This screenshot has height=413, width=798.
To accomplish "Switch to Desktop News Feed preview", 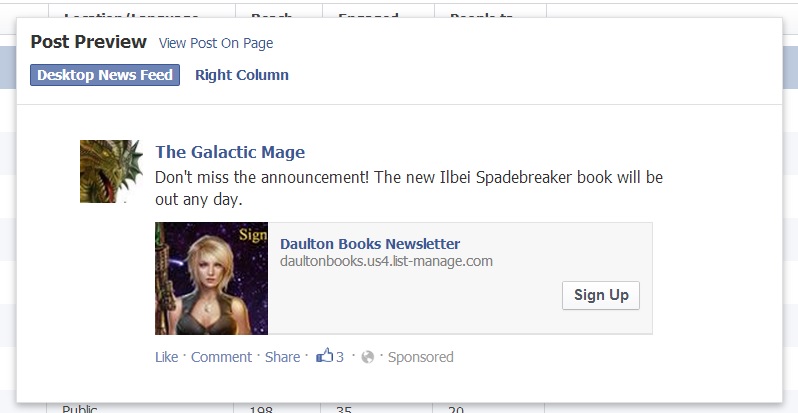I will 105,75.
